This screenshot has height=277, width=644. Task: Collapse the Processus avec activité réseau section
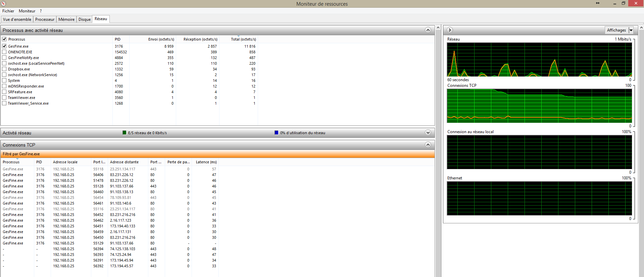428,30
